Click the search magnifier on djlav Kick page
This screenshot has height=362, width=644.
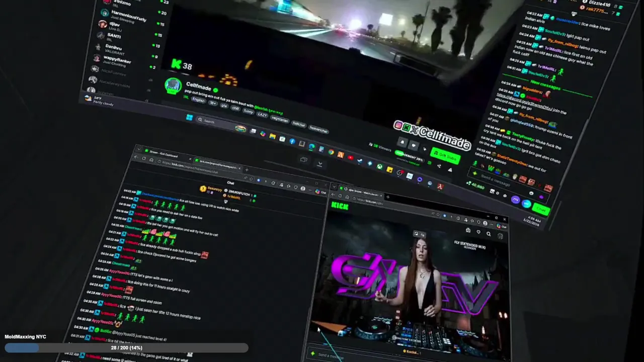click(x=489, y=234)
